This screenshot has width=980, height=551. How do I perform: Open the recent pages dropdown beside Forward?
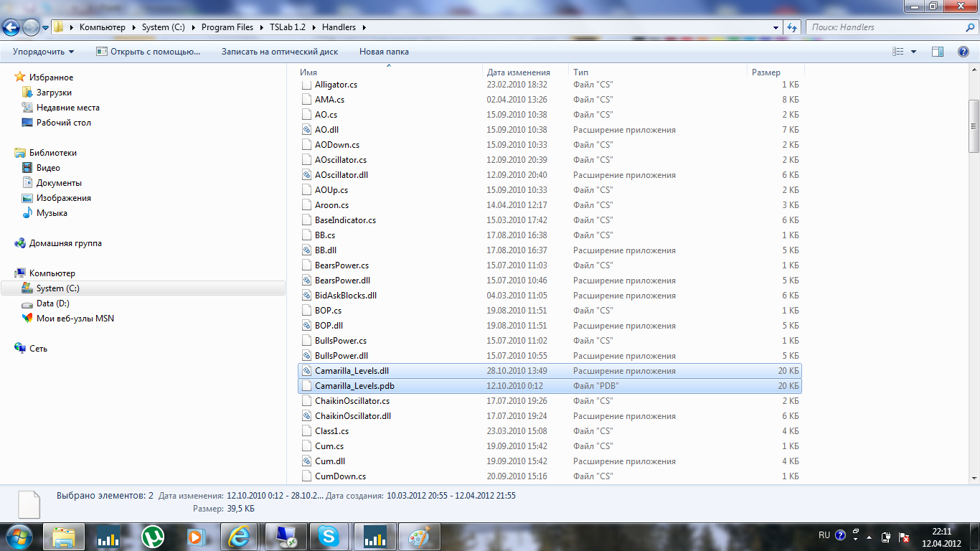pyautogui.click(x=46, y=27)
